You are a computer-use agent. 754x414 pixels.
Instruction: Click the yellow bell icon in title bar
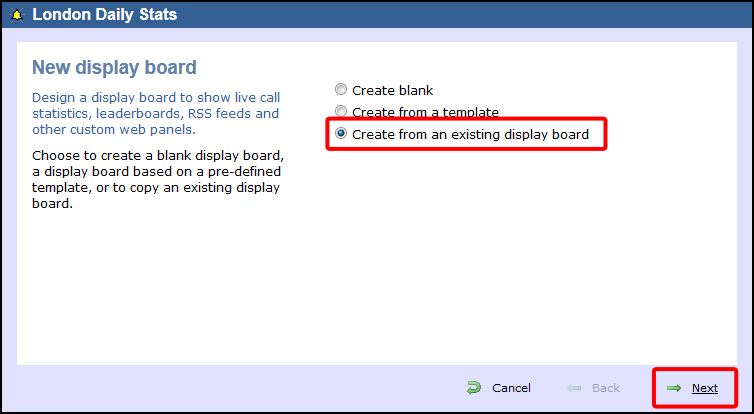tap(17, 15)
